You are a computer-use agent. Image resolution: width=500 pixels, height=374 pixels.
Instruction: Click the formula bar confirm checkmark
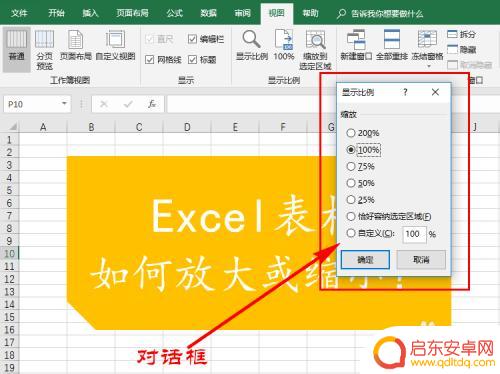[128, 104]
